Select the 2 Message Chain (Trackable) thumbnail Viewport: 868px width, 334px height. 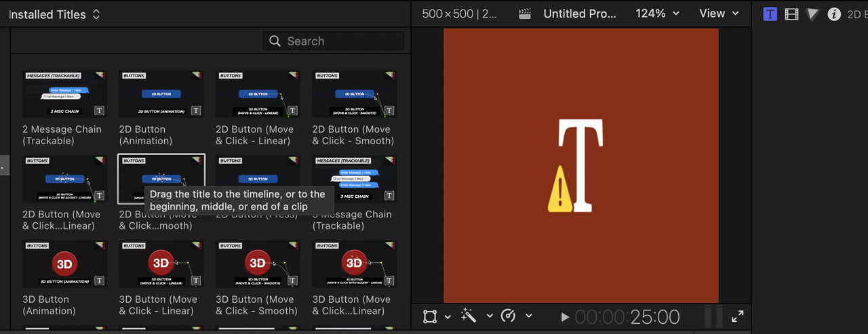point(64,94)
